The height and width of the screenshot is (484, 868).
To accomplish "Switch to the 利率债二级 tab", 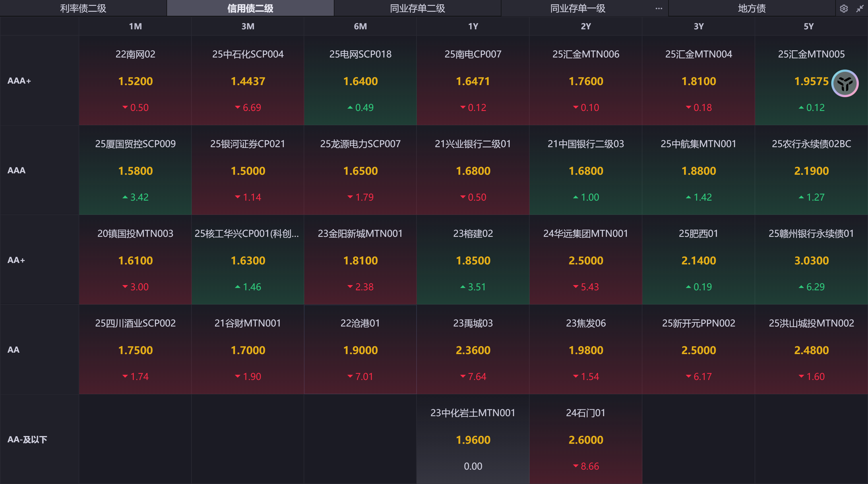I will coord(83,8).
